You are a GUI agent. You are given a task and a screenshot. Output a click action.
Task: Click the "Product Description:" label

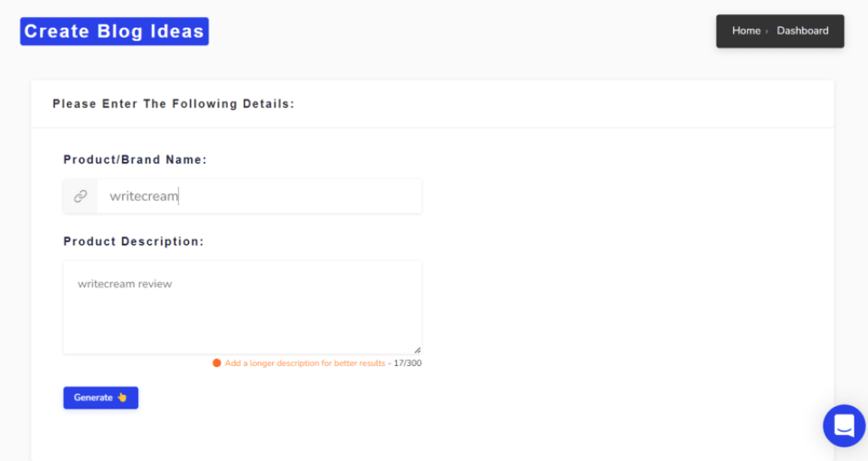(133, 242)
